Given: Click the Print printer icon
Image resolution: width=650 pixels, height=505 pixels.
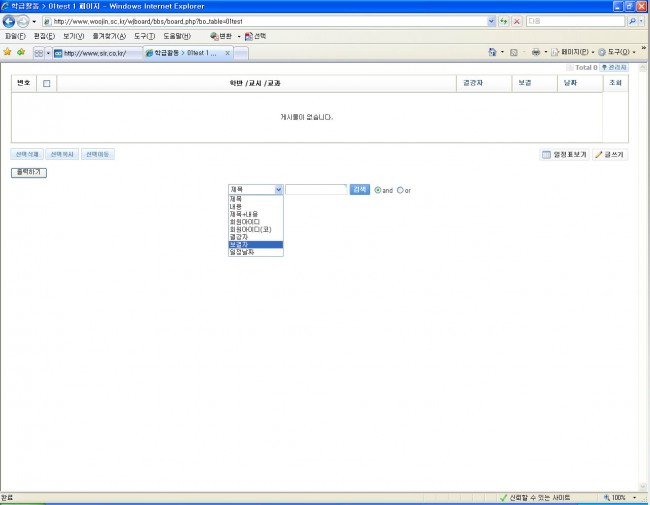Looking at the screenshot, I should (536, 52).
